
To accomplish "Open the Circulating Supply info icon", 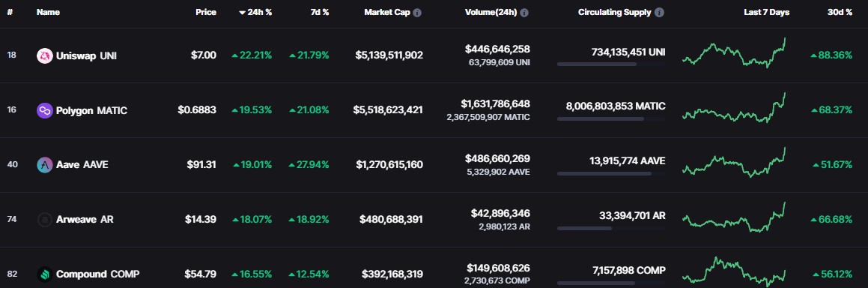I will click(659, 13).
